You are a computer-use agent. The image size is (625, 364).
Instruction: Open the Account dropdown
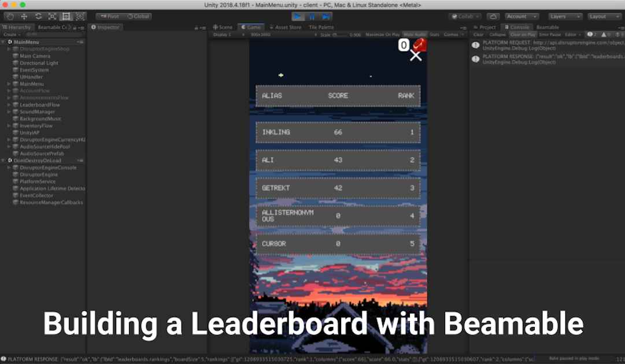[522, 16]
